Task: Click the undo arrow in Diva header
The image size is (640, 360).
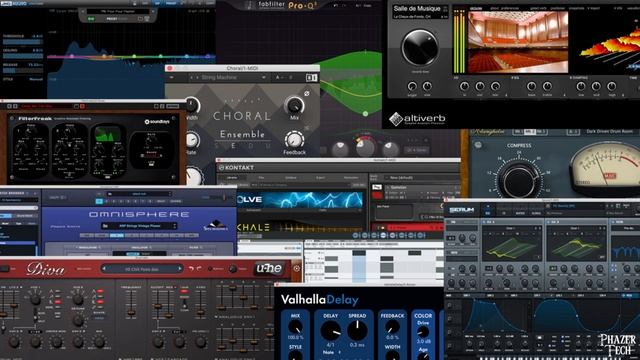Action: tap(191, 268)
